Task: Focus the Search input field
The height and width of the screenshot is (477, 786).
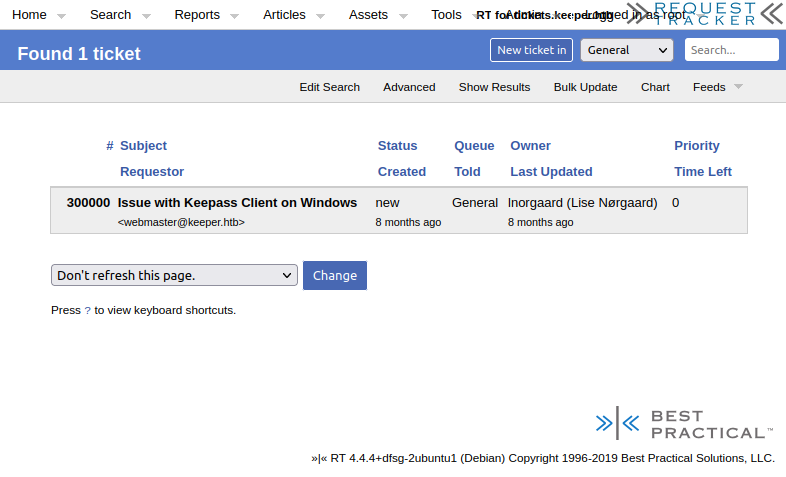Action: coord(731,50)
